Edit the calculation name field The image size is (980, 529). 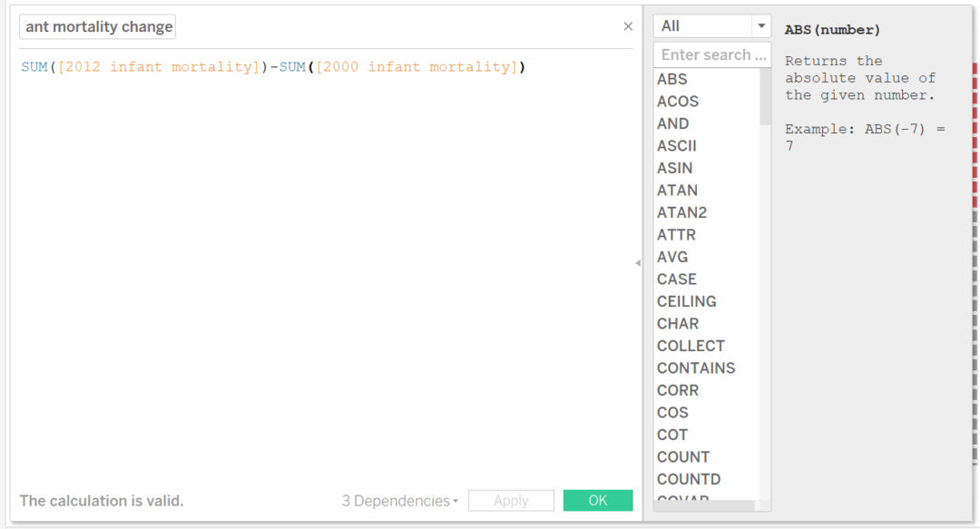(x=98, y=27)
